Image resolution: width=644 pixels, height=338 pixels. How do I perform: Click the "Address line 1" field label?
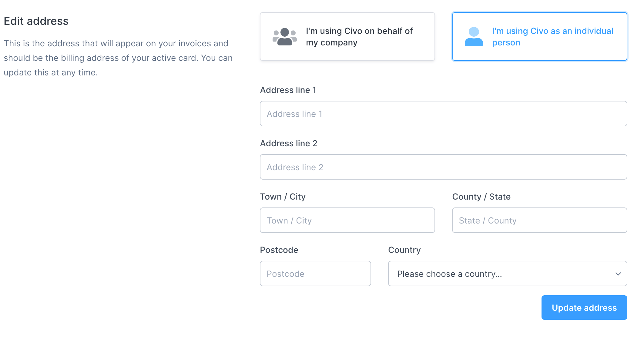(288, 90)
